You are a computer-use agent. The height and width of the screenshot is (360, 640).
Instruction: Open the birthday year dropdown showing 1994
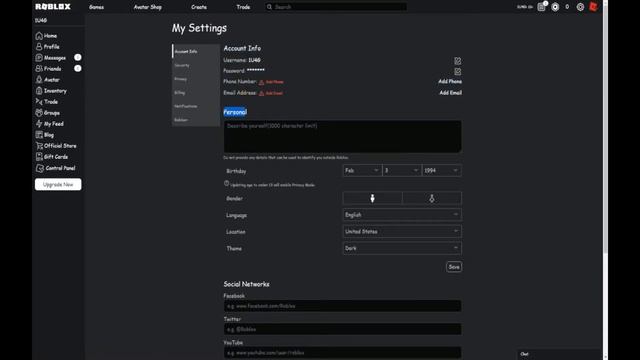click(442, 171)
